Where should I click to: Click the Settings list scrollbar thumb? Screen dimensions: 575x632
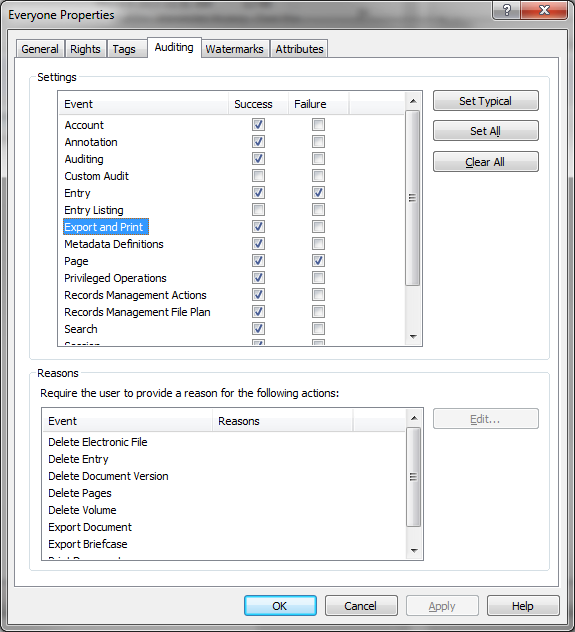click(413, 198)
